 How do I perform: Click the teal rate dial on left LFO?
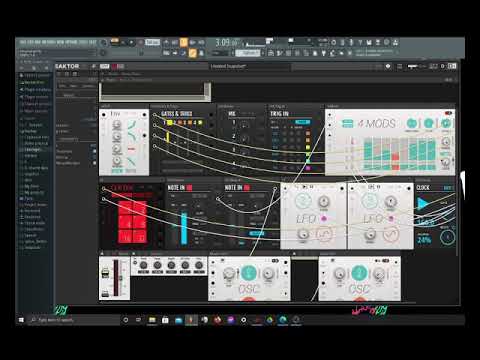pyautogui.click(x=303, y=201)
